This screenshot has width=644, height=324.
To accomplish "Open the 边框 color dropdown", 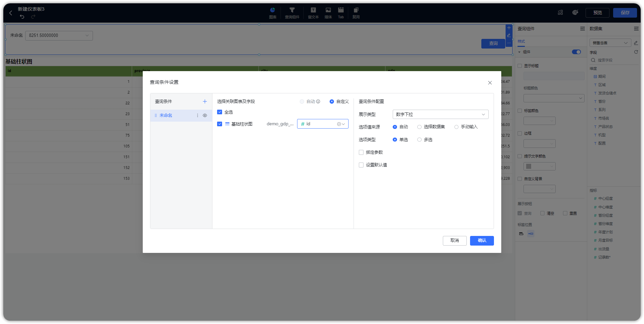I will (x=539, y=144).
